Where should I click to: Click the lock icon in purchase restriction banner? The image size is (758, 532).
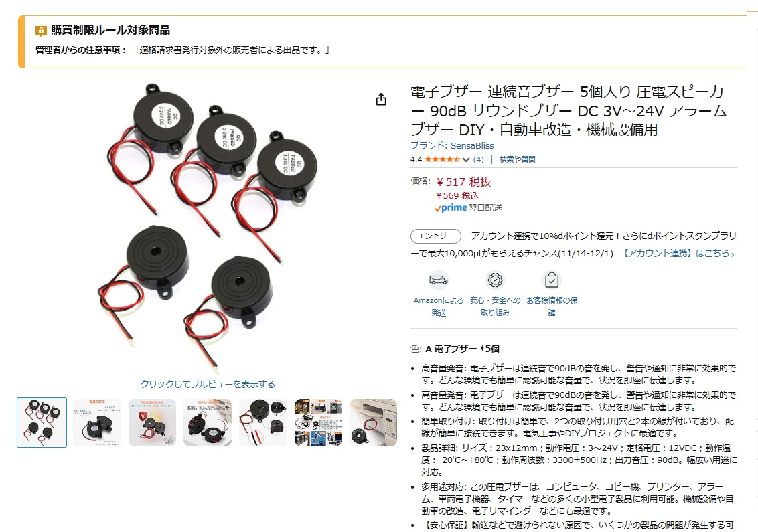41,31
